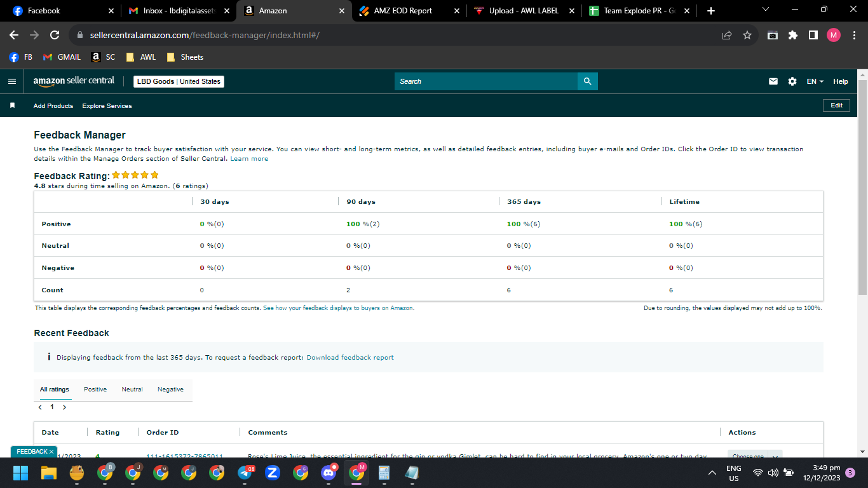Screen dimensions: 868x488
Task: Click the 90 days column header
Action: pos(361,201)
